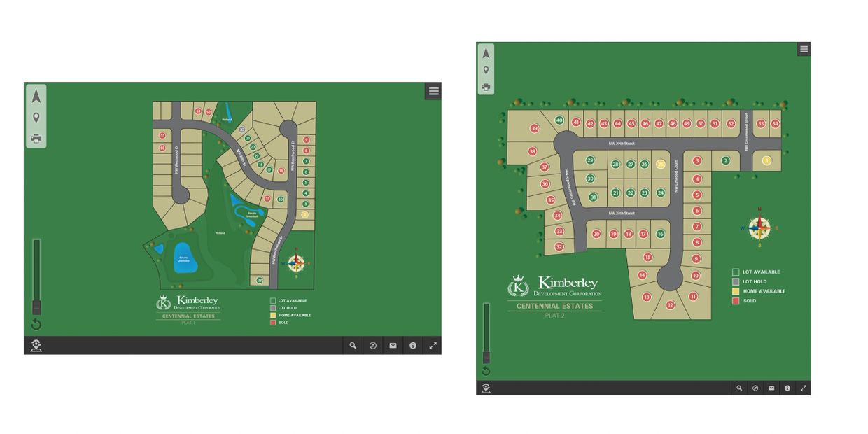Image resolution: width=868 pixels, height=434 pixels.
Task: Click the location pin icon in Plat 2 viewer
Action: coord(486,71)
